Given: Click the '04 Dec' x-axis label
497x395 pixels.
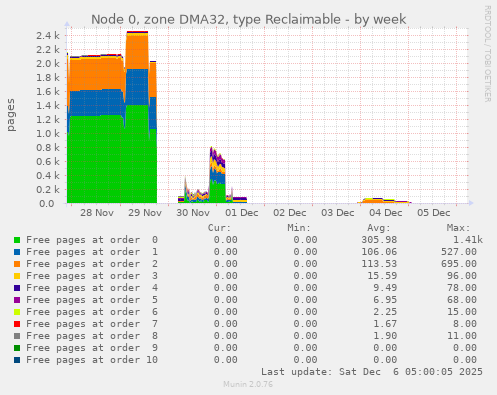Looking at the screenshot, I should pos(386,213).
